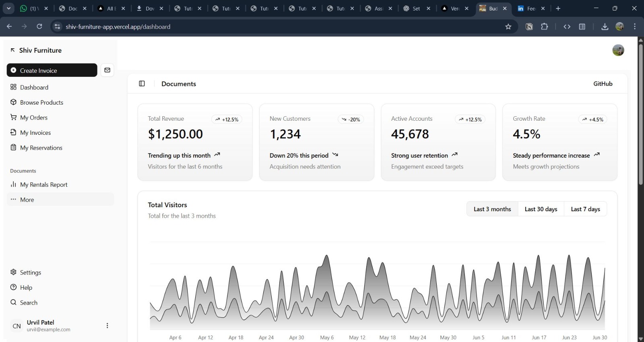Open My Invoices page
The width and height of the screenshot is (644, 342).
(35, 133)
